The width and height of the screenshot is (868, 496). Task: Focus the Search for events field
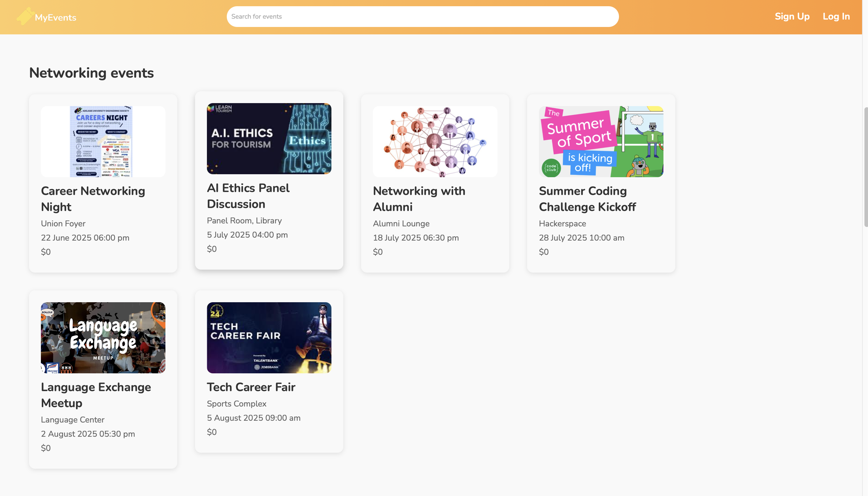point(422,16)
